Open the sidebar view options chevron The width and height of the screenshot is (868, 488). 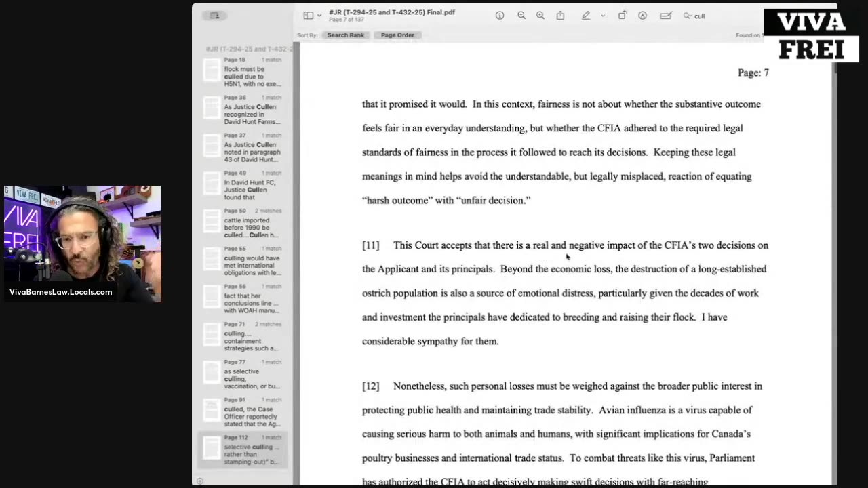(x=319, y=16)
